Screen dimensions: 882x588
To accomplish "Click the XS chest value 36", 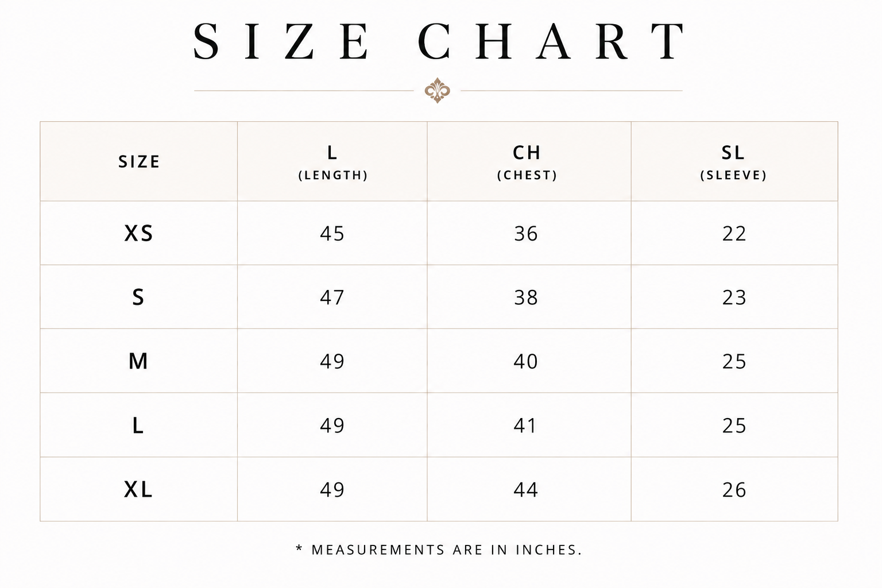I will [x=525, y=234].
